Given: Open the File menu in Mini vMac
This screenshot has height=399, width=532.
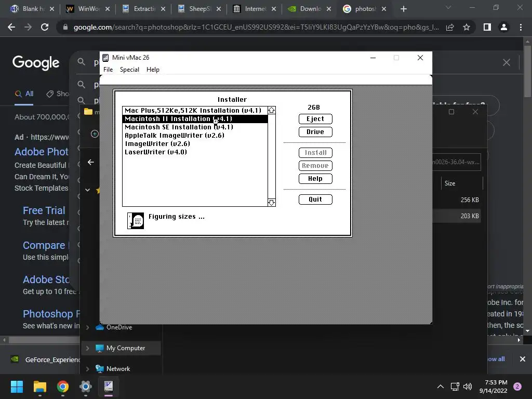Looking at the screenshot, I should pyautogui.click(x=108, y=70).
